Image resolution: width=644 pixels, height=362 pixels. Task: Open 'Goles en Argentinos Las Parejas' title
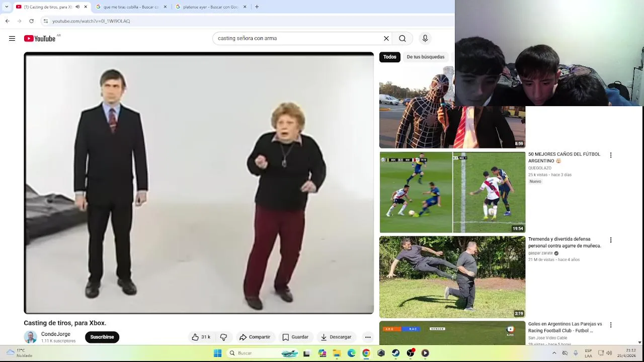tap(565, 327)
